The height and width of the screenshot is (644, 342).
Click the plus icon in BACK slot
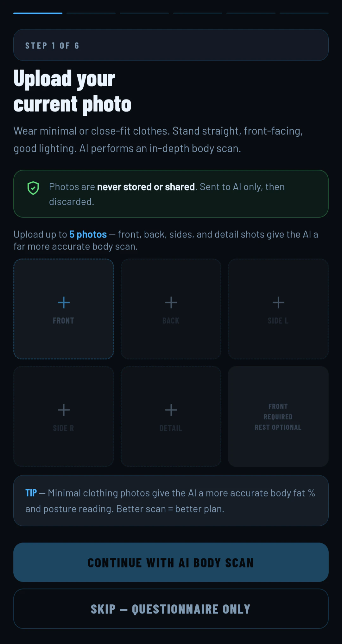171,302
